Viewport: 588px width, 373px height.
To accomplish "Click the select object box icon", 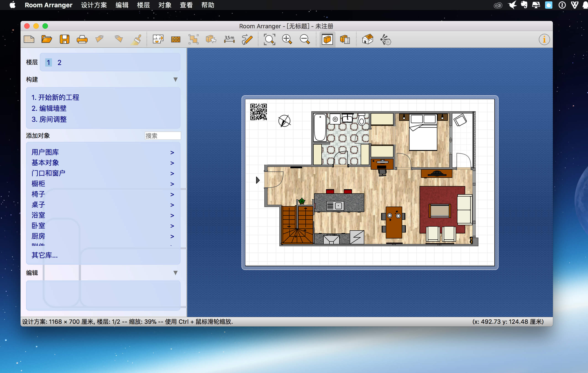I will pos(211,39).
